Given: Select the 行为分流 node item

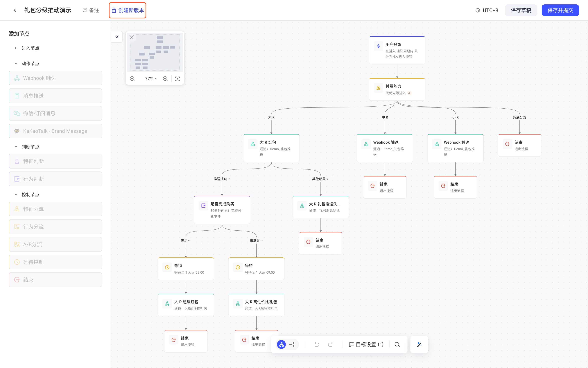Looking at the screenshot, I should [55, 227].
